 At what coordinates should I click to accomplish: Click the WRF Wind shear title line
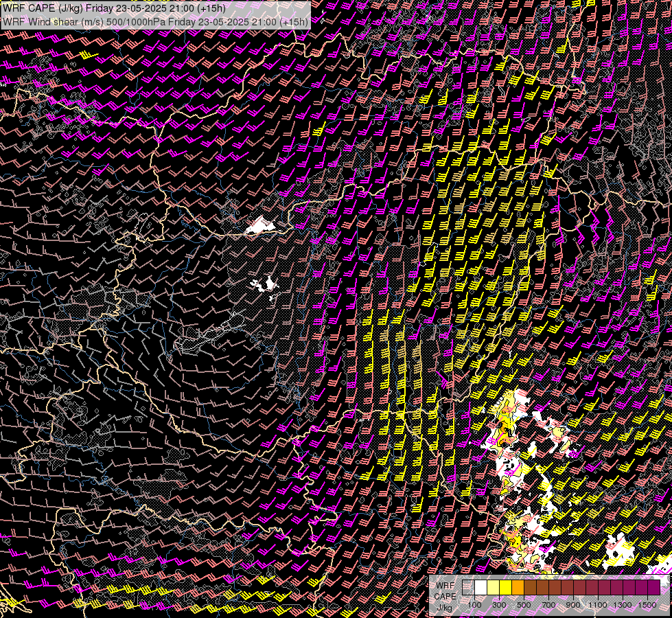click(155, 22)
